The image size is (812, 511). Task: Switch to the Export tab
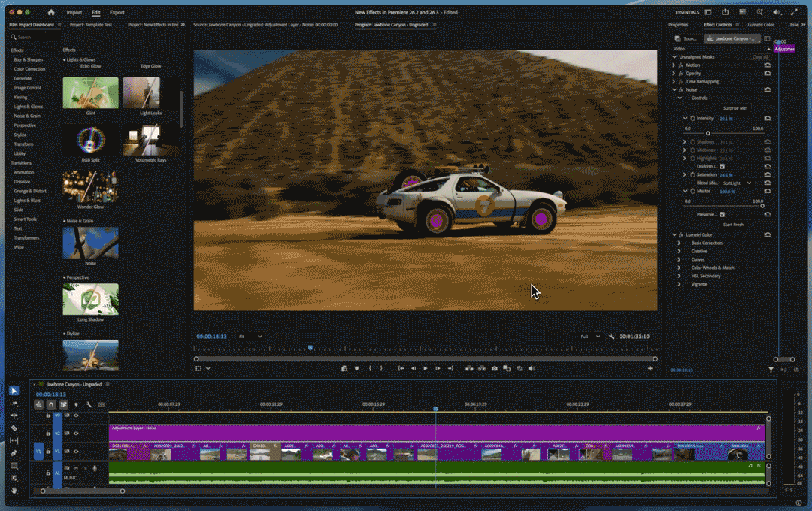[x=117, y=12]
